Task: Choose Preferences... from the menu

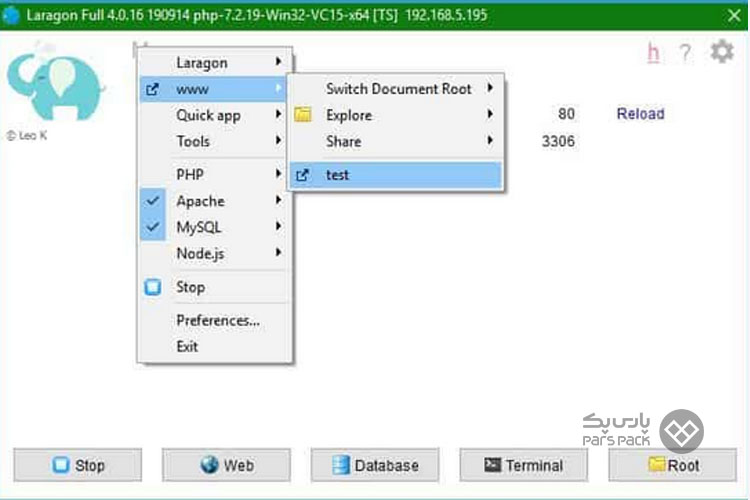Action: (215, 321)
